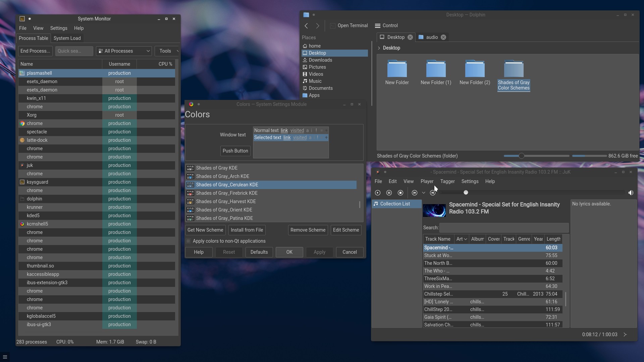Close the audio tab in Dolphin
The height and width of the screenshot is (362, 644).
coord(443,37)
